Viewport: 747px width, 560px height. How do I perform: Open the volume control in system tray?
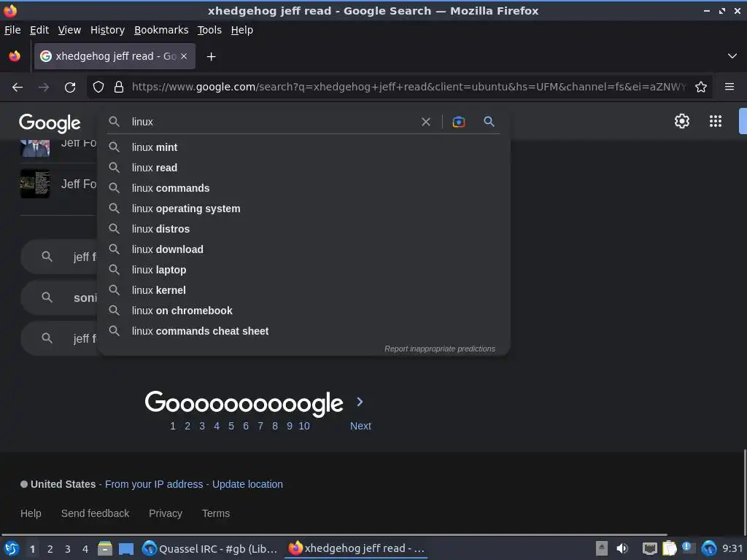(x=622, y=548)
